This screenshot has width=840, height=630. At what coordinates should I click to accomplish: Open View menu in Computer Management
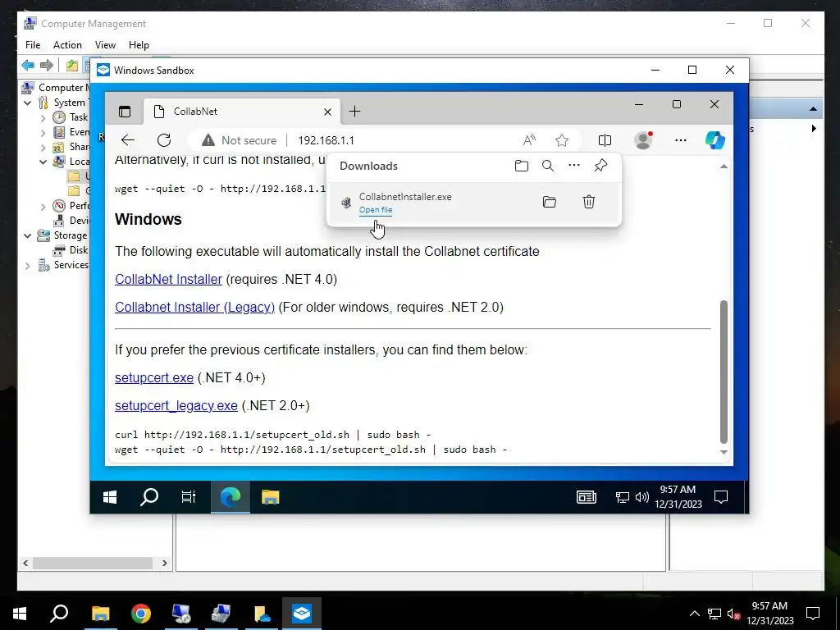pyautogui.click(x=105, y=45)
